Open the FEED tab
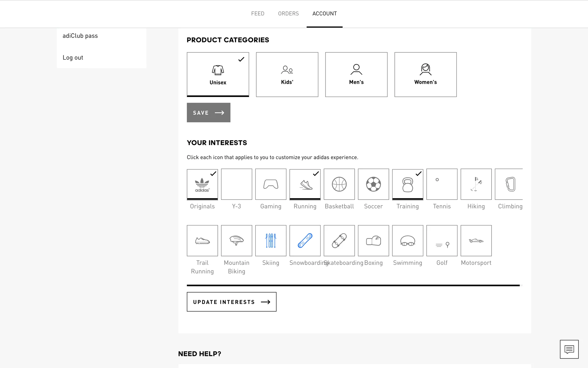Viewport: 588px width, 368px height. click(x=258, y=13)
